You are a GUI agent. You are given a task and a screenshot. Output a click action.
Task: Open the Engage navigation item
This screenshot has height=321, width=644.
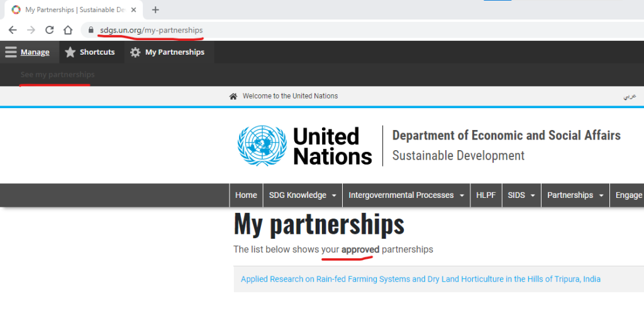(629, 195)
